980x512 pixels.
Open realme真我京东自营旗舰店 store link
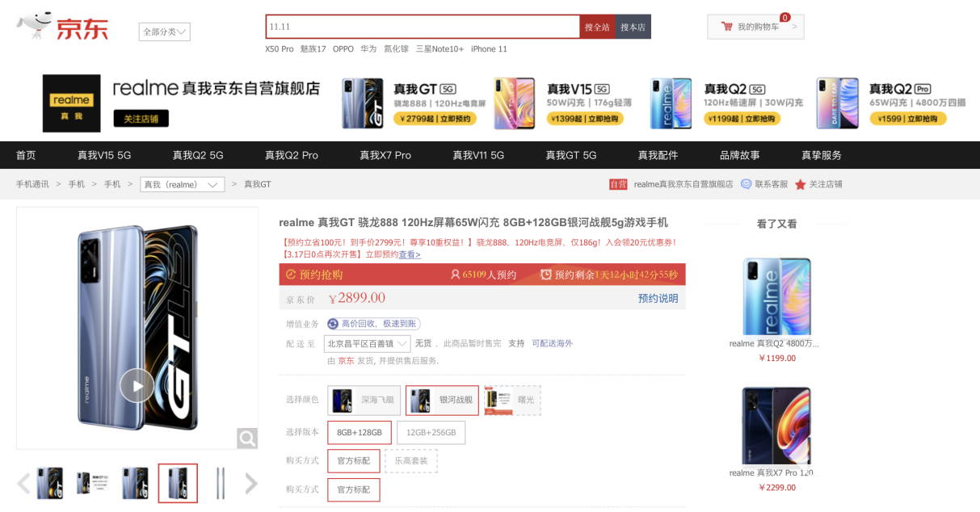click(x=683, y=184)
